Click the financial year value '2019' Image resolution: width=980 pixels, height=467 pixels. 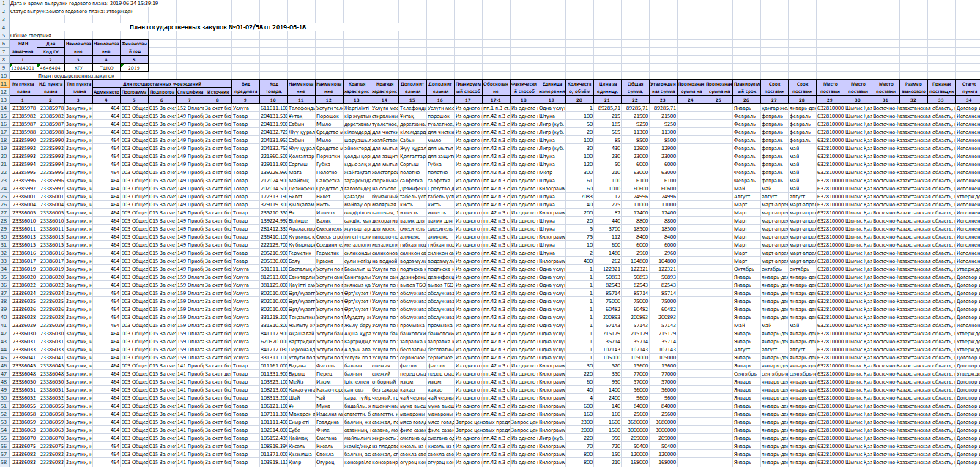[134, 67]
